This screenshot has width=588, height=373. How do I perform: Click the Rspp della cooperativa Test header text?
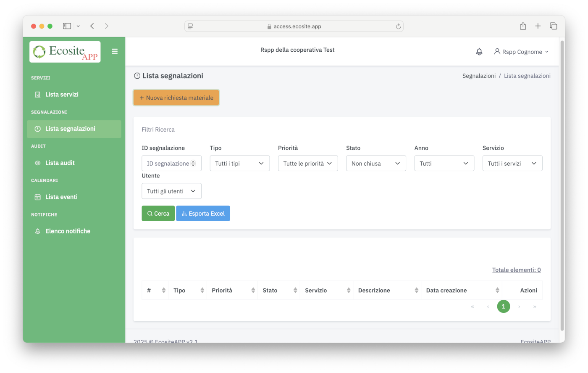click(297, 50)
